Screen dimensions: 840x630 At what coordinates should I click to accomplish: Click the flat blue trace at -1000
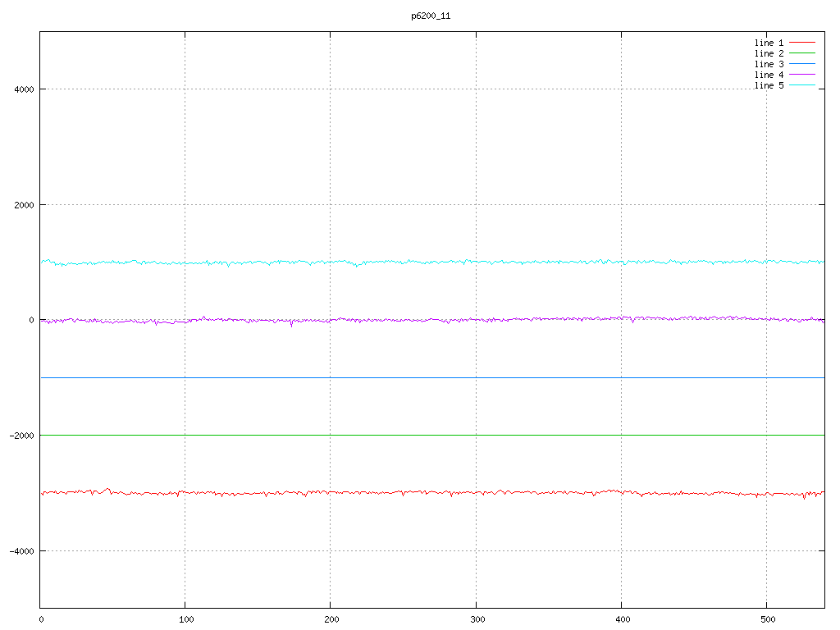coord(433,377)
